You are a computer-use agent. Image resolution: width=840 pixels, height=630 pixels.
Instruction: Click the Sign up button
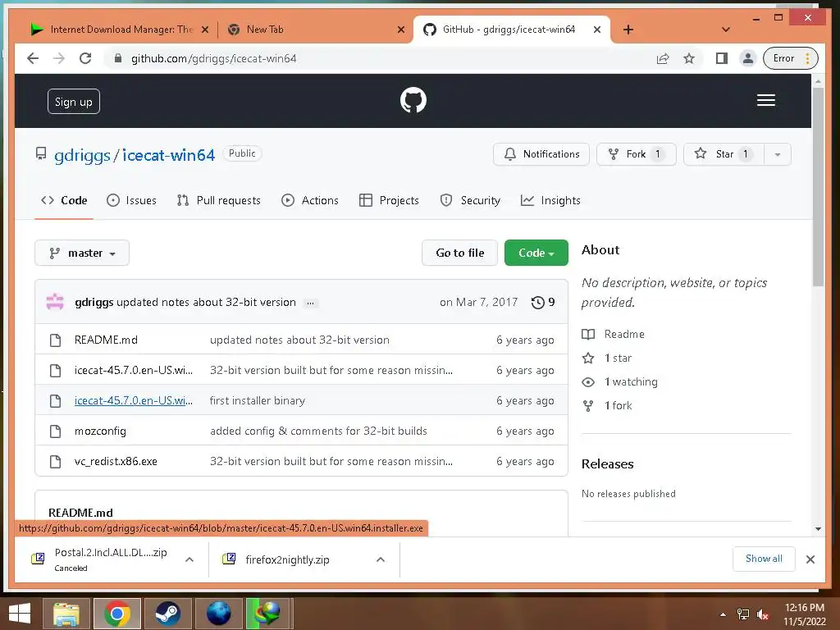(x=74, y=102)
